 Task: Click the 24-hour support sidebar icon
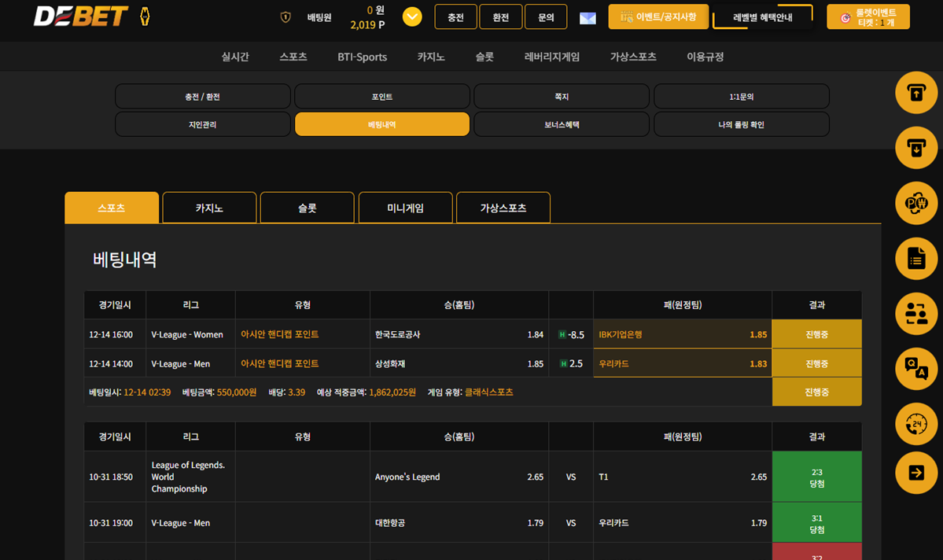916,424
